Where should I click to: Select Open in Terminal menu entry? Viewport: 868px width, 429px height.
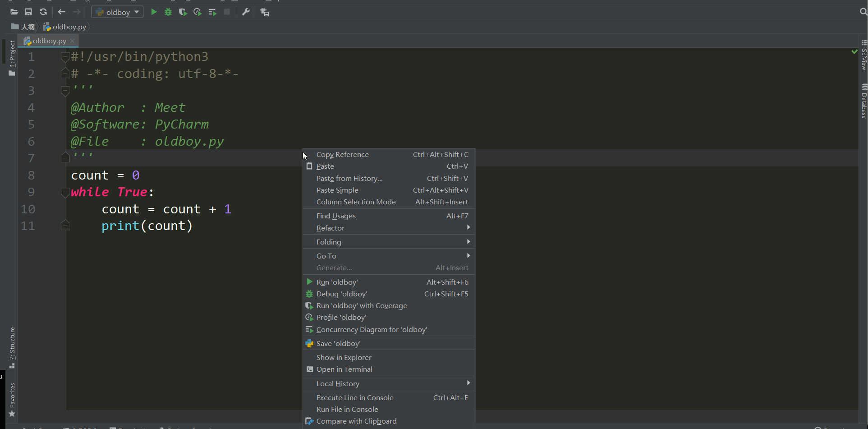tap(389, 369)
